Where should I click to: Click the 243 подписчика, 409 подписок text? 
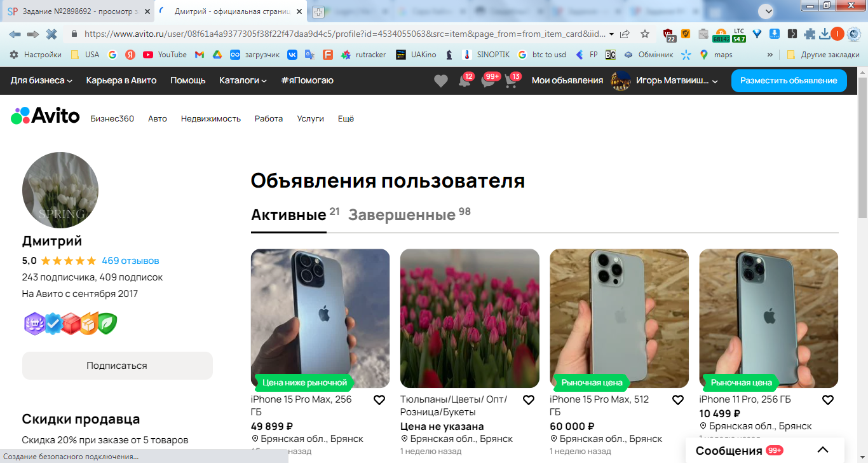pos(93,277)
